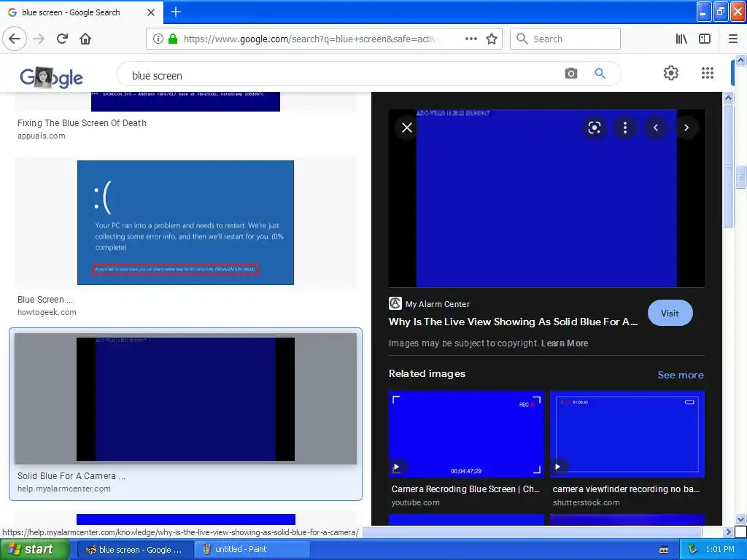The width and height of the screenshot is (747, 560).
Task: Click 'Fixing The Blue Screen Of Death' caption
Action: pos(82,122)
